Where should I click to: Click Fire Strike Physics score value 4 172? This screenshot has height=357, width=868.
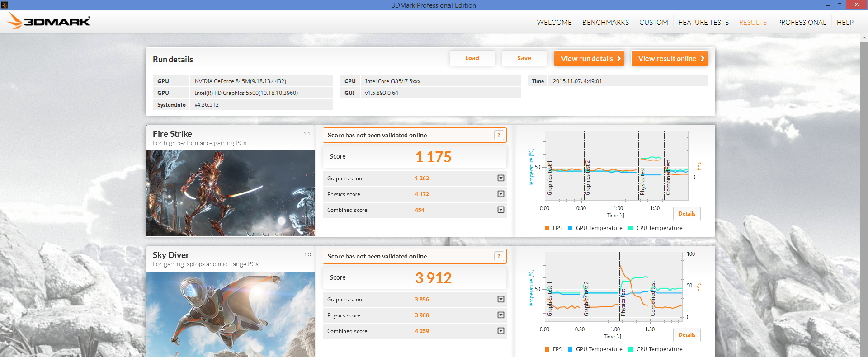click(422, 194)
